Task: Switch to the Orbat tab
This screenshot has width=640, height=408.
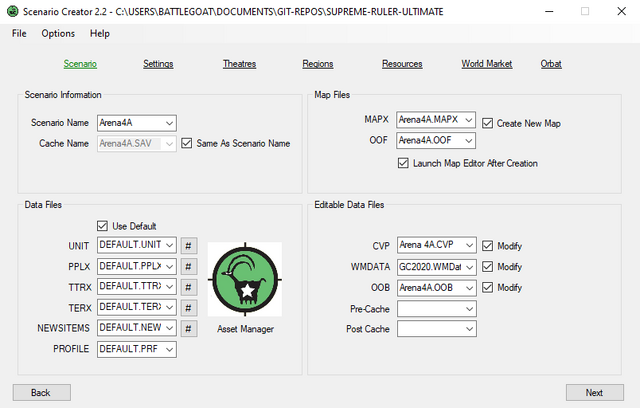Action: pos(551,64)
